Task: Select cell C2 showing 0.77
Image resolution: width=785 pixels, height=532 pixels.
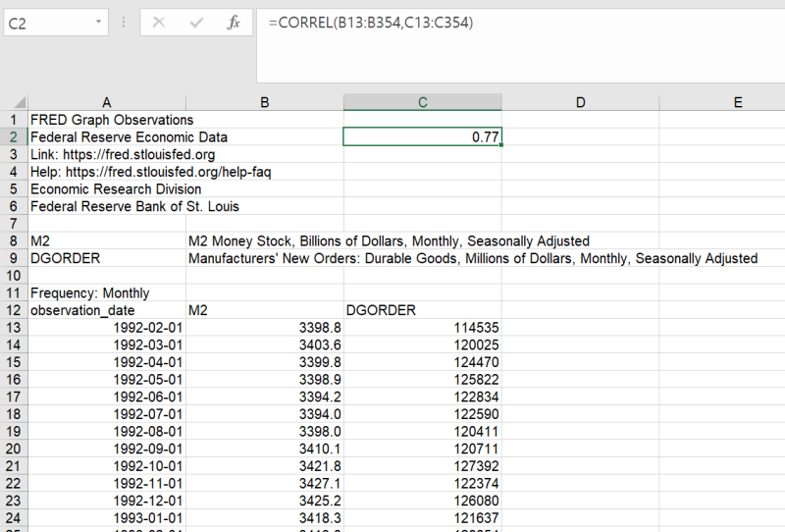Action: pyautogui.click(x=423, y=136)
